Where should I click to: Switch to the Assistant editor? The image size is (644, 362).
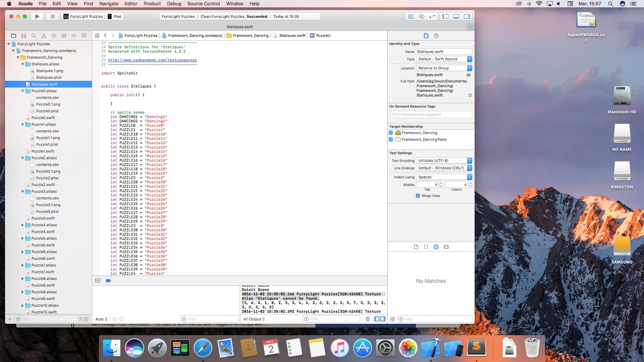tap(422, 16)
